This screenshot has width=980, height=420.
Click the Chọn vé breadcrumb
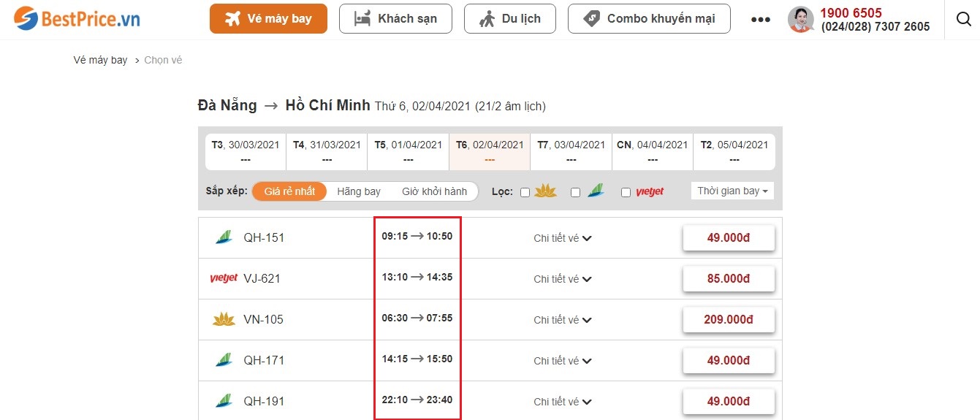pyautogui.click(x=163, y=60)
